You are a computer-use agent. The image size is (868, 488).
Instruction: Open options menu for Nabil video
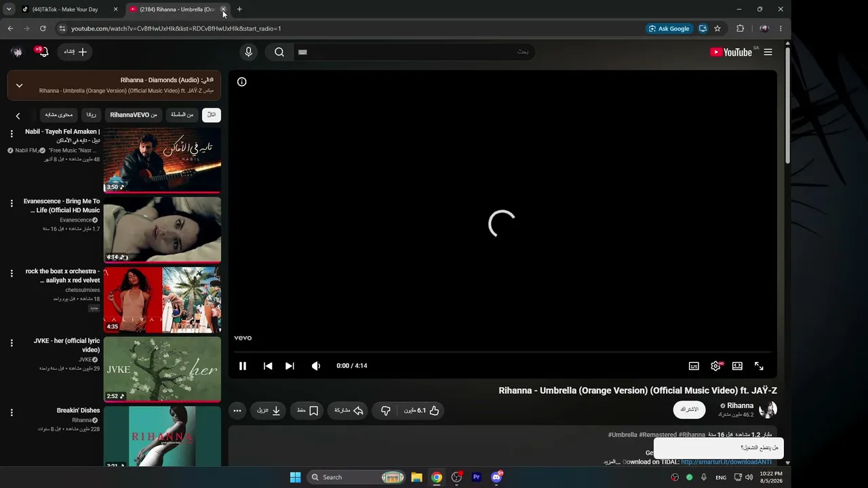pos(12,134)
